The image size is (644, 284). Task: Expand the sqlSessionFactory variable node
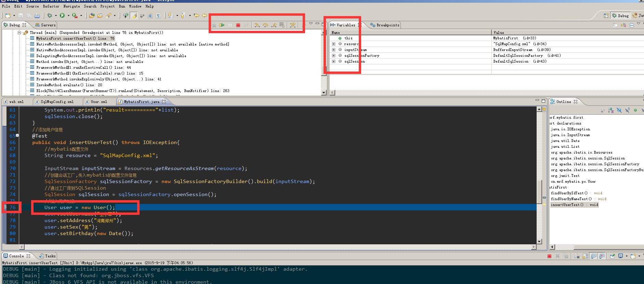(333, 55)
